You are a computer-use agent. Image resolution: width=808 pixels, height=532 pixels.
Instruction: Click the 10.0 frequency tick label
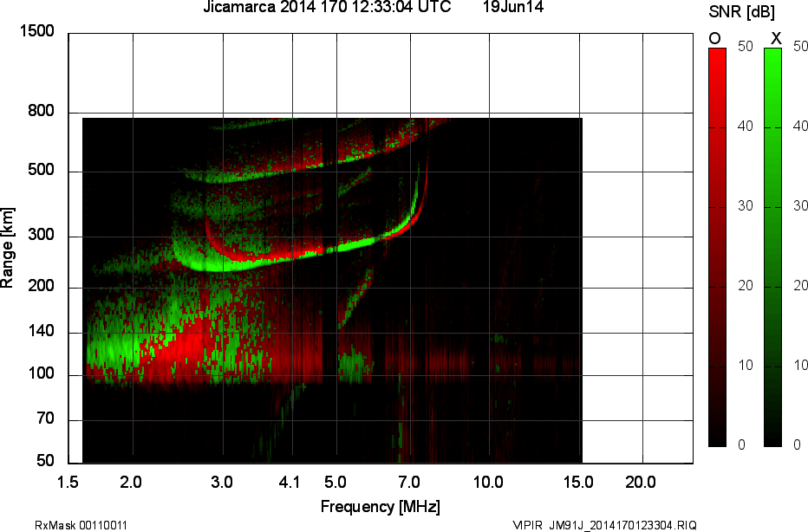pyautogui.click(x=488, y=483)
